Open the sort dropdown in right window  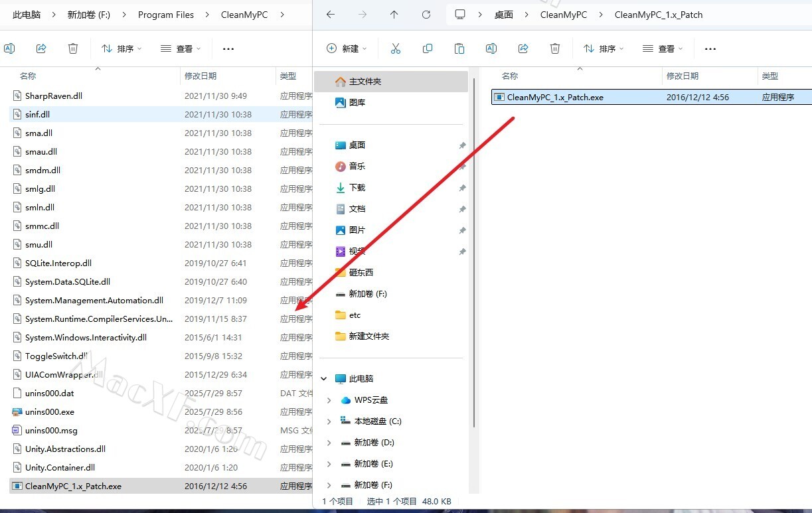click(604, 48)
